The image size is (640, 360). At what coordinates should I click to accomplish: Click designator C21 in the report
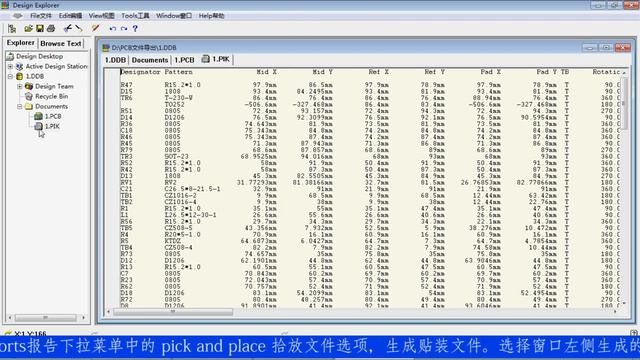(126, 189)
